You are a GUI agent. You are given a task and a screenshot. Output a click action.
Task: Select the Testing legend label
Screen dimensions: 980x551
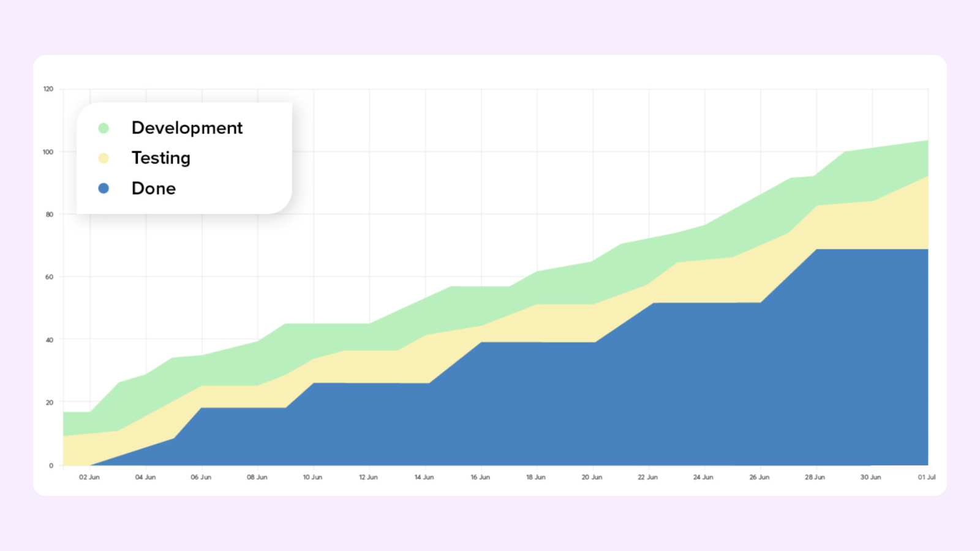click(160, 158)
